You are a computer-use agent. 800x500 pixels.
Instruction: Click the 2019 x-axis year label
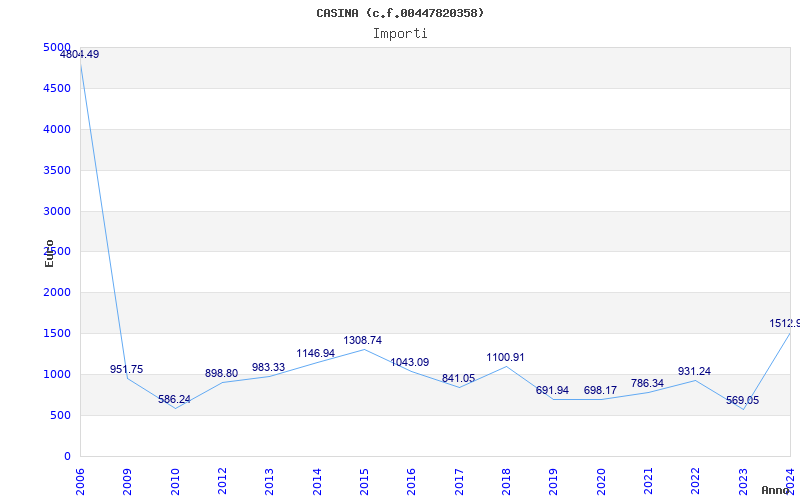point(554,482)
